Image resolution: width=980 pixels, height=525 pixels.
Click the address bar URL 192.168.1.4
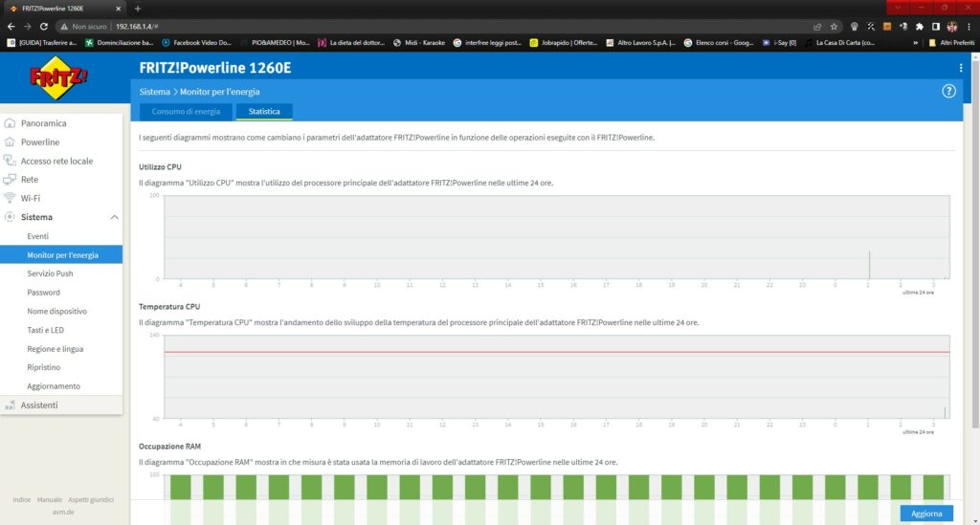[137, 26]
